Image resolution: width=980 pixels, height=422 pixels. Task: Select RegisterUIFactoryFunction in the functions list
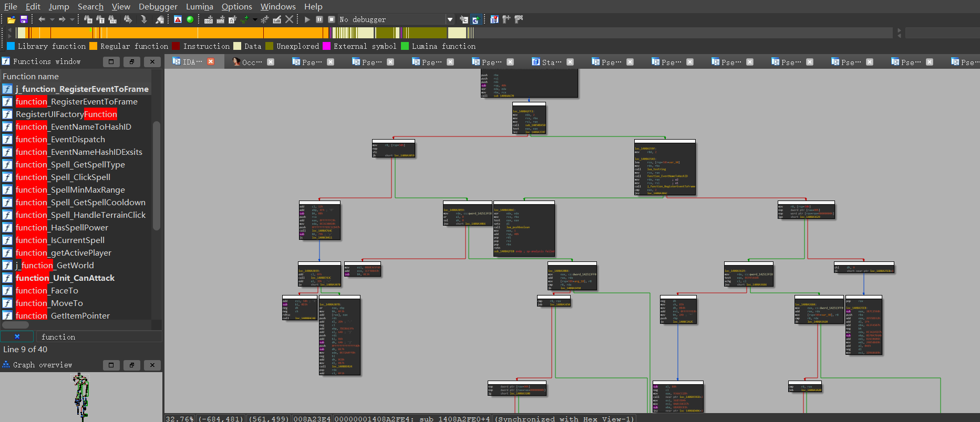coord(77,114)
